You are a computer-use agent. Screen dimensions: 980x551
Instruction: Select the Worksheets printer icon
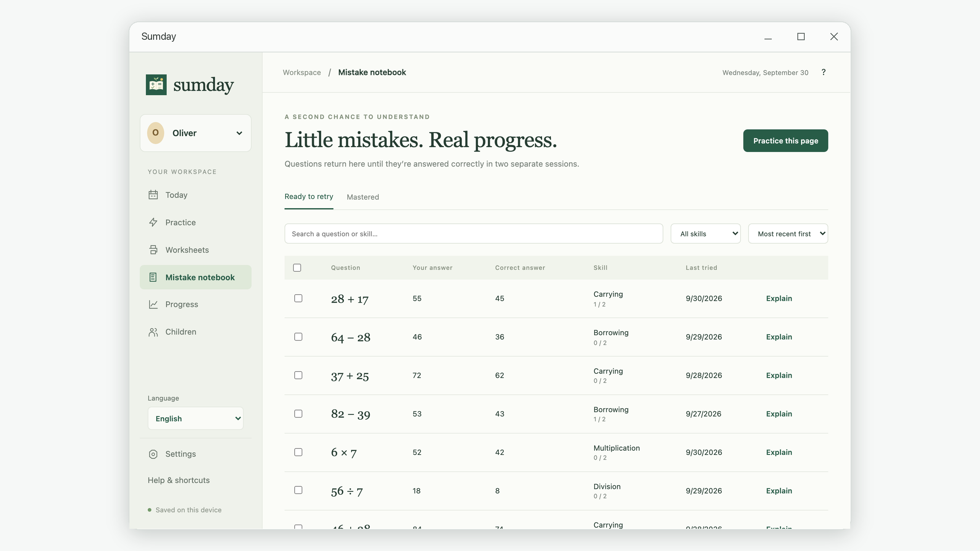[x=153, y=250]
